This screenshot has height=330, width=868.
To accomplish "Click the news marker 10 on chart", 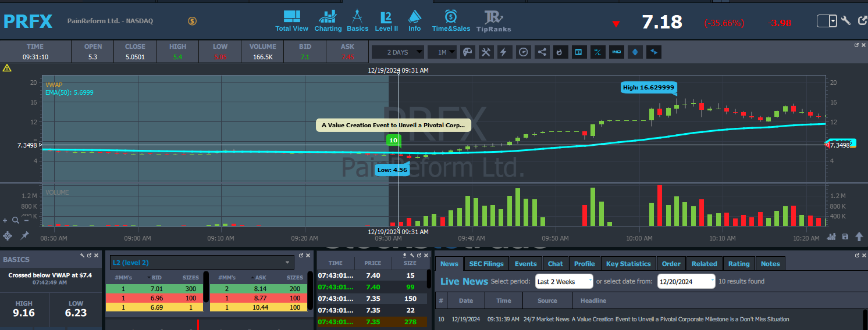I will [393, 140].
